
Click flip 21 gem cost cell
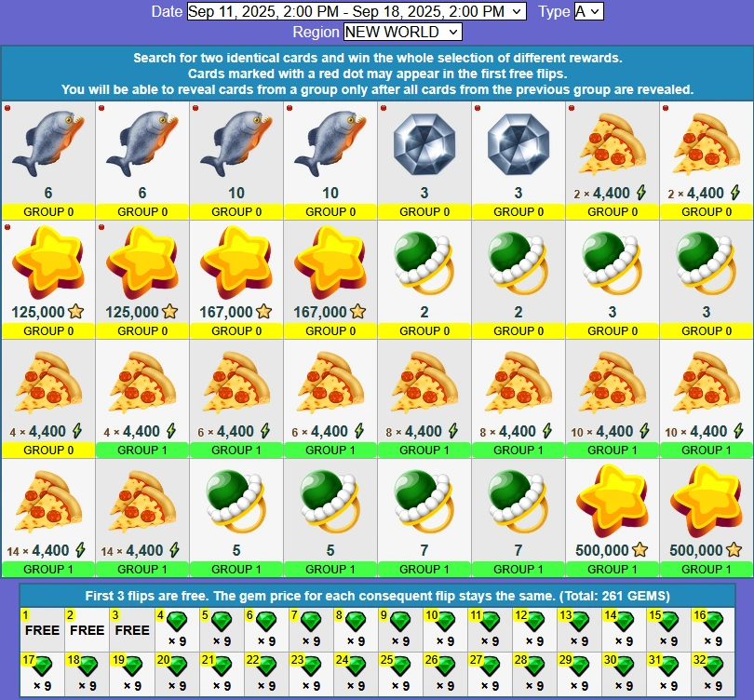pyautogui.click(x=222, y=674)
